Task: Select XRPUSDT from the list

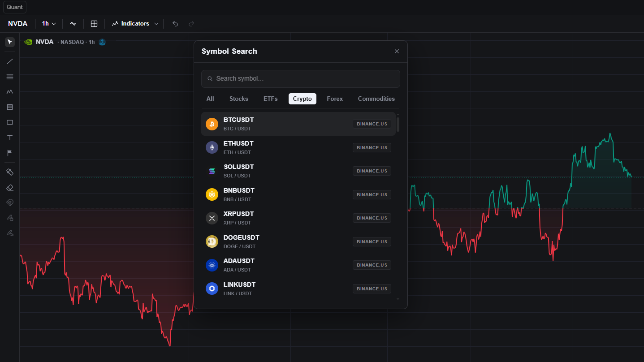Action: point(298,218)
